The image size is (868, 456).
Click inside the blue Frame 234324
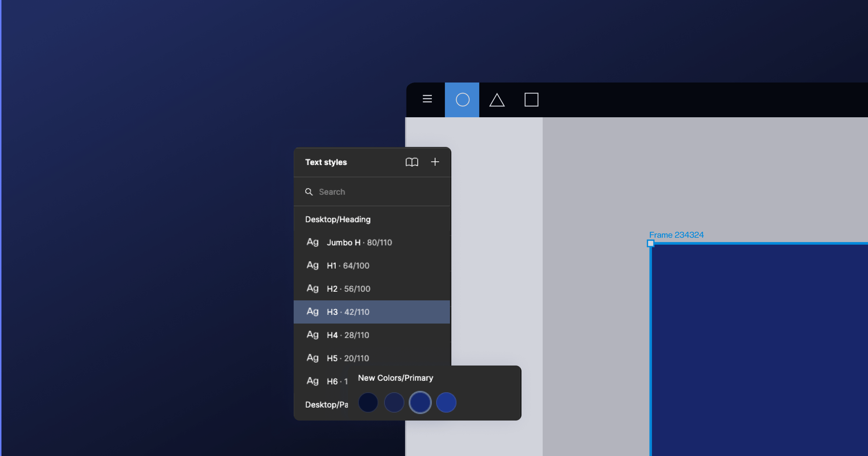click(x=759, y=350)
